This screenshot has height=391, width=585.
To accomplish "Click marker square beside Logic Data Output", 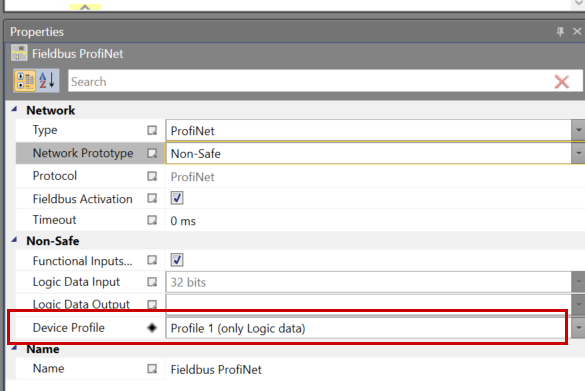I will tap(152, 304).
